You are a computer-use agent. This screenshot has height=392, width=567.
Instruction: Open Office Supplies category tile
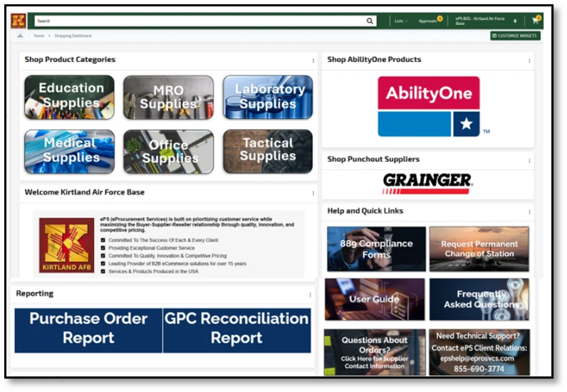169,152
